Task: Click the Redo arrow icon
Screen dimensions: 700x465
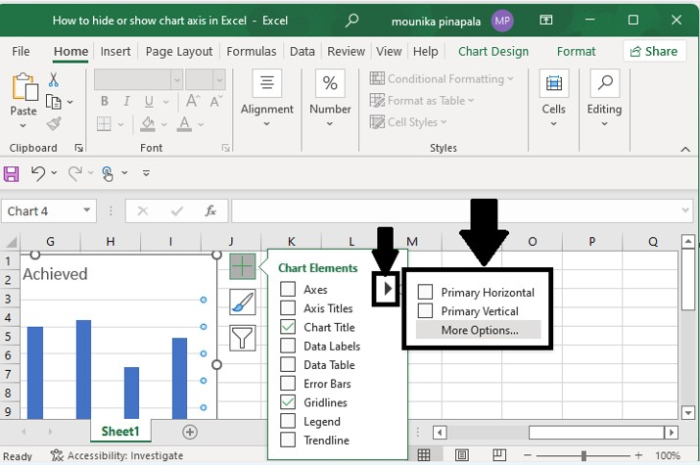Action: pos(75,173)
